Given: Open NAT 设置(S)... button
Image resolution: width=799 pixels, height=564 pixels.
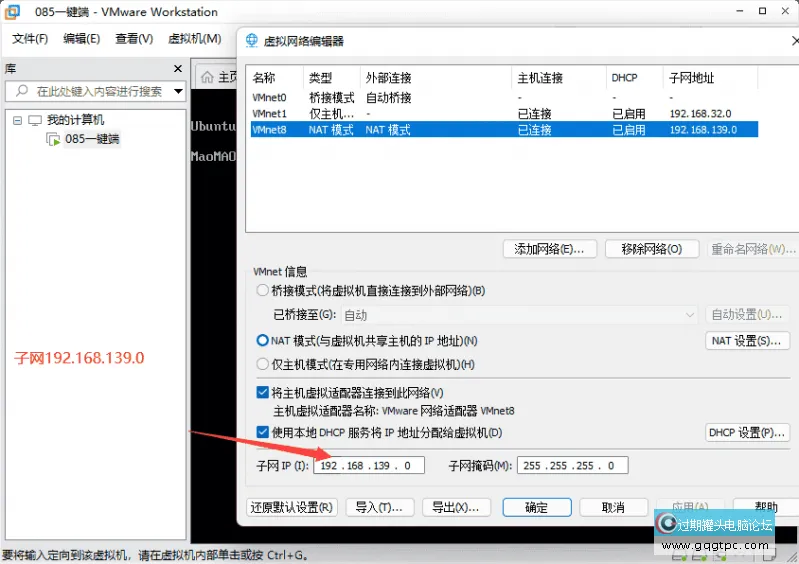Looking at the screenshot, I should pyautogui.click(x=748, y=341).
